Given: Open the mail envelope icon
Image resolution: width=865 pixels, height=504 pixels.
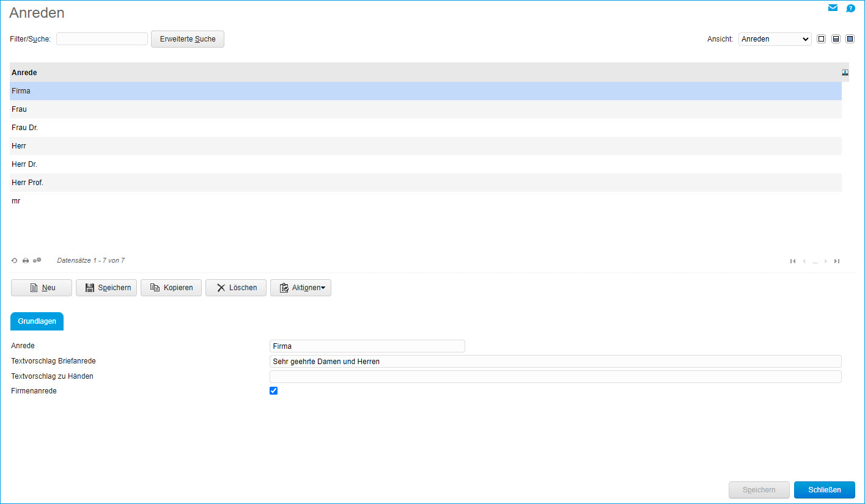Looking at the screenshot, I should coord(833,8).
